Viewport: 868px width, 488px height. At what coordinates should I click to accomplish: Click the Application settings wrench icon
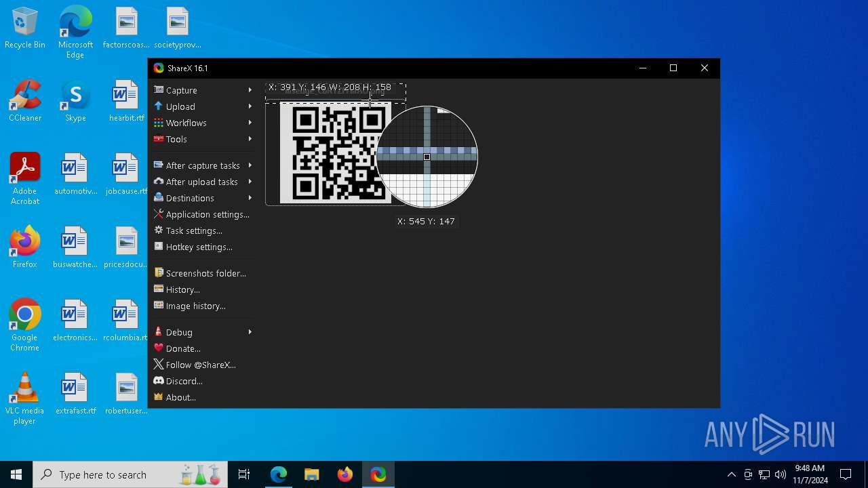pyautogui.click(x=159, y=213)
